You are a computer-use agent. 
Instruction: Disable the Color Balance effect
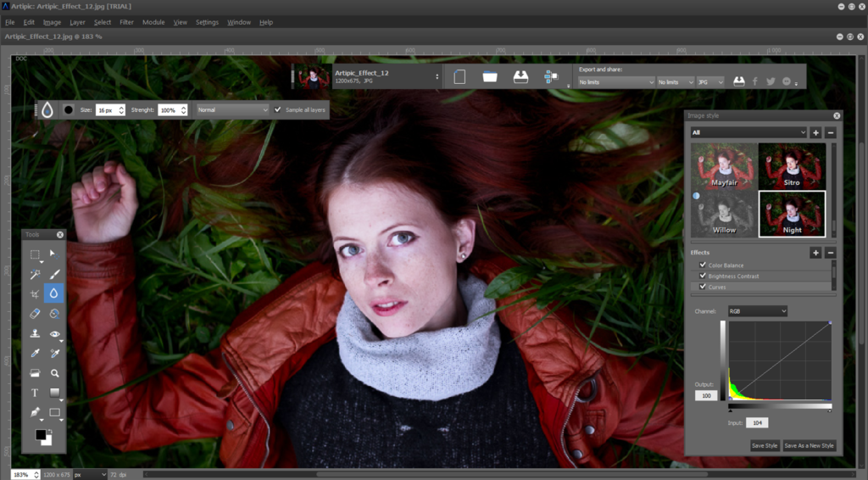coord(703,265)
